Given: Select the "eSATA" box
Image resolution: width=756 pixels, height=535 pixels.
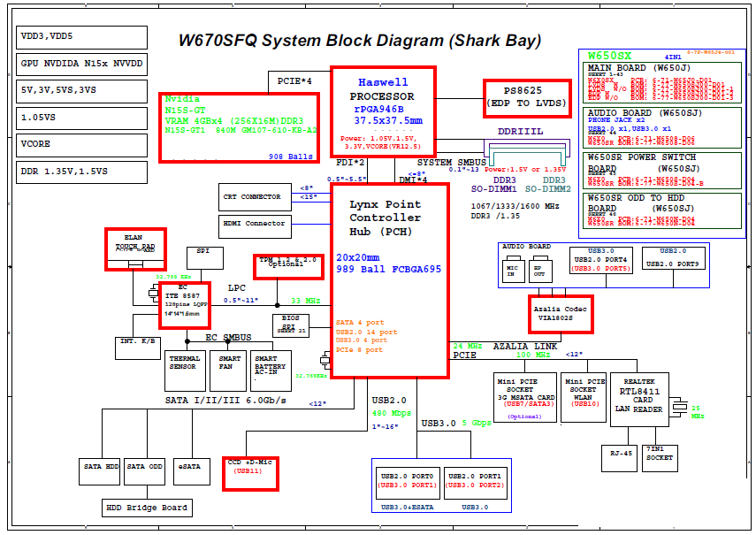Looking at the screenshot, I should [x=191, y=471].
